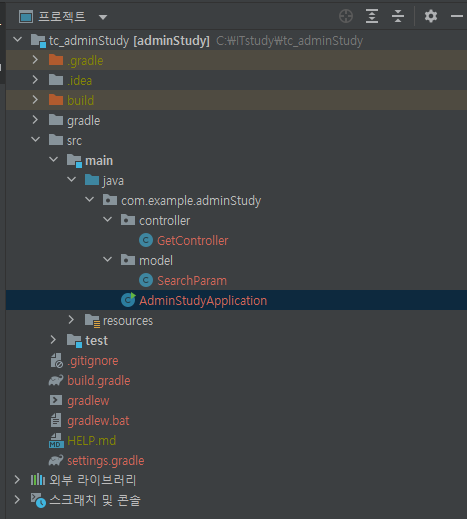Click the blue java source folder icon
This screenshot has height=519, width=467.
click(x=92, y=180)
